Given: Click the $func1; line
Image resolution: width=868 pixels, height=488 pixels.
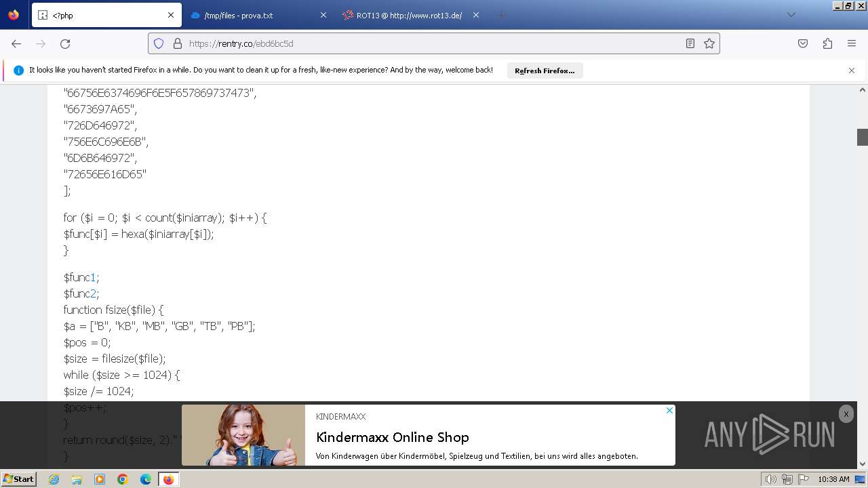Looking at the screenshot, I should (81, 277).
